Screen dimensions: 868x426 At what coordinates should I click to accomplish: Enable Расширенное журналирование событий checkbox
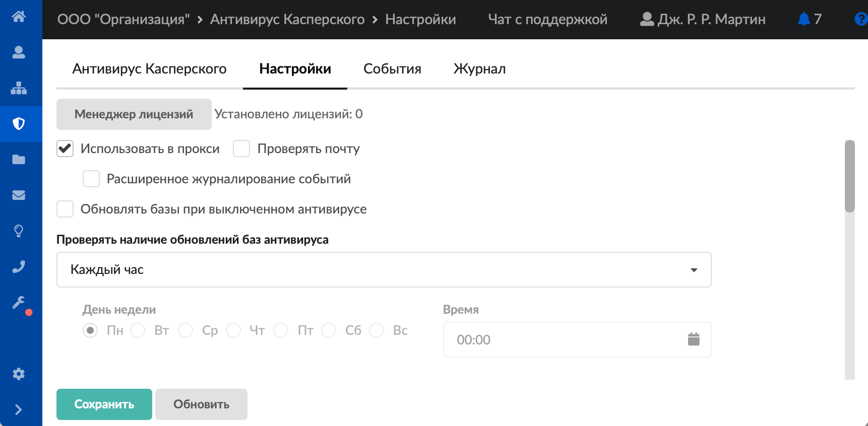[x=91, y=179]
